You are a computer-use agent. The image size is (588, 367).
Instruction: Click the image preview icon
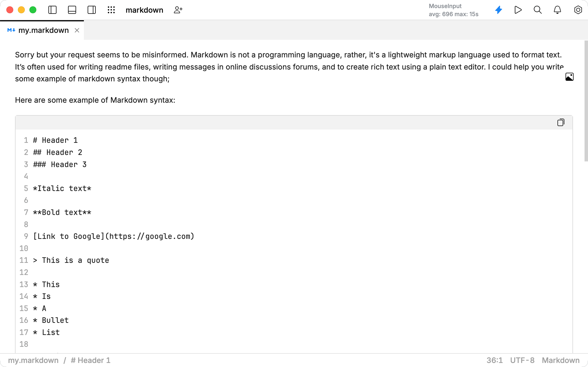pos(569,77)
